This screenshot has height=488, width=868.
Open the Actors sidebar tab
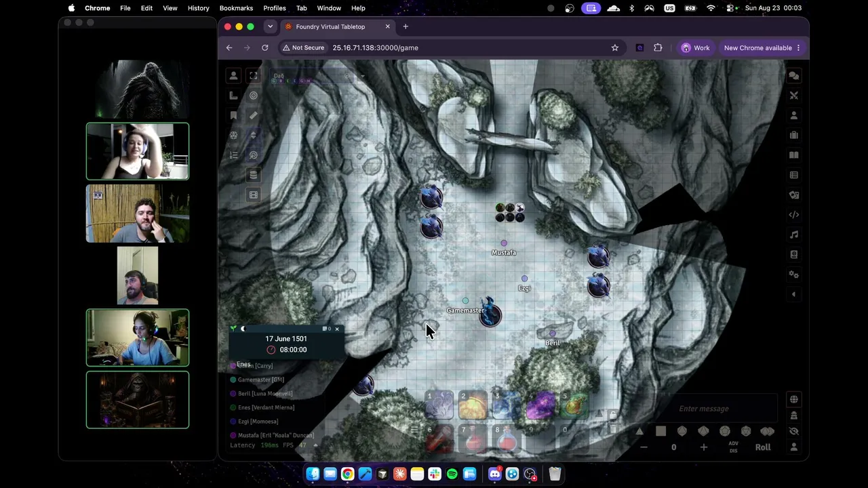click(794, 115)
